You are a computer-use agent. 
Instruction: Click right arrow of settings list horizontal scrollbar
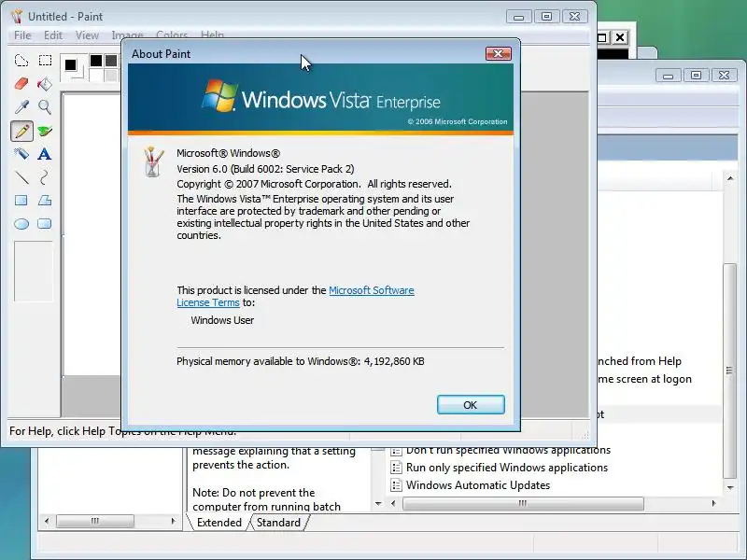pos(713,503)
